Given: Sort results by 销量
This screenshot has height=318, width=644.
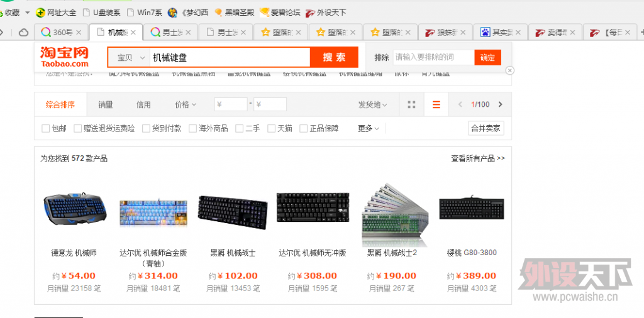Looking at the screenshot, I should coord(105,104).
